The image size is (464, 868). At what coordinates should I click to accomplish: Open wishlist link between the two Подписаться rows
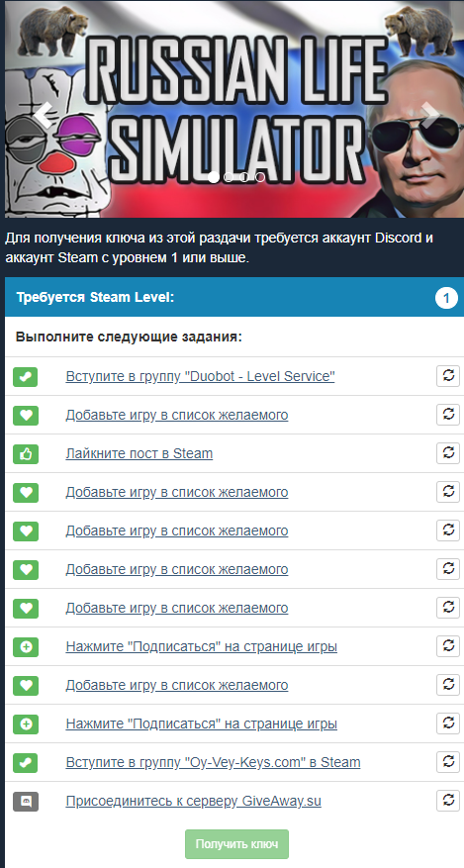point(177,685)
